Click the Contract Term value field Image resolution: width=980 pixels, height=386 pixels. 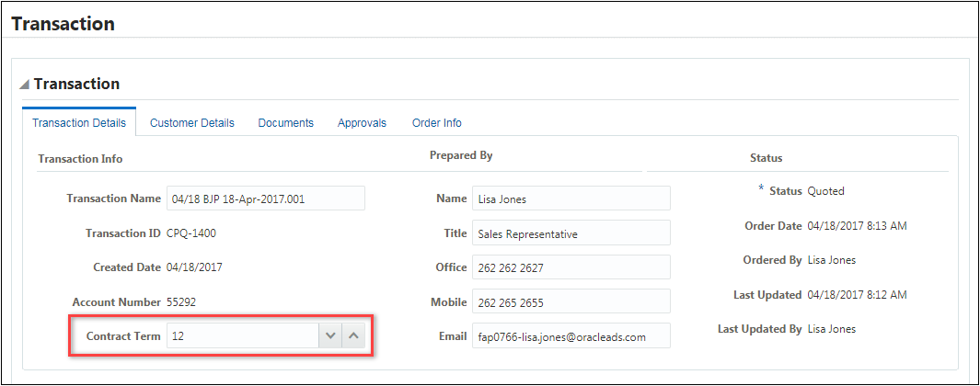tap(242, 336)
